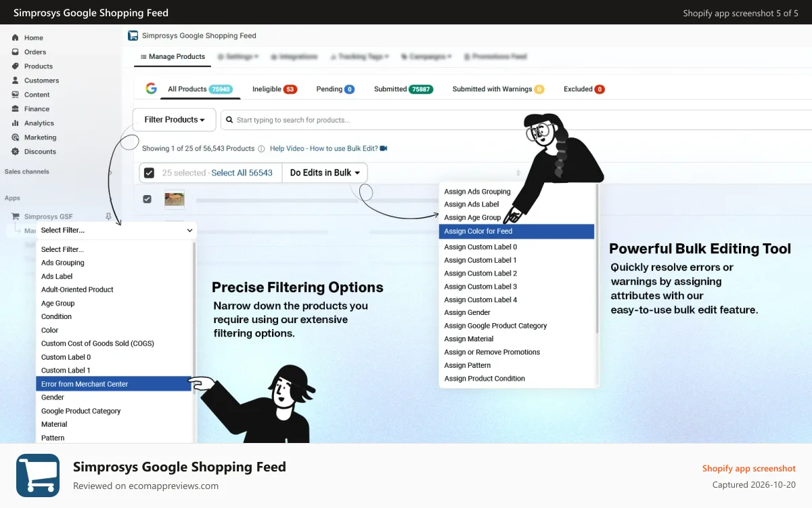812x508 pixels.
Task: Choose Assign Gender from bulk menu
Action: (x=467, y=313)
